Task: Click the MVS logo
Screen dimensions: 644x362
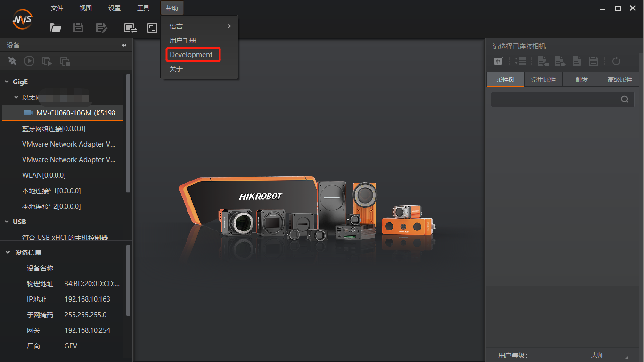Action: tap(22, 20)
